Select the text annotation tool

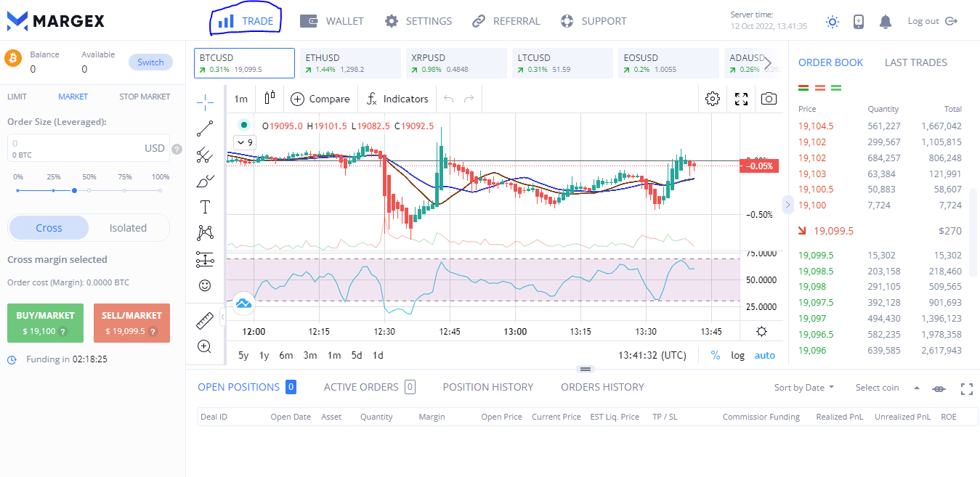pos(205,207)
